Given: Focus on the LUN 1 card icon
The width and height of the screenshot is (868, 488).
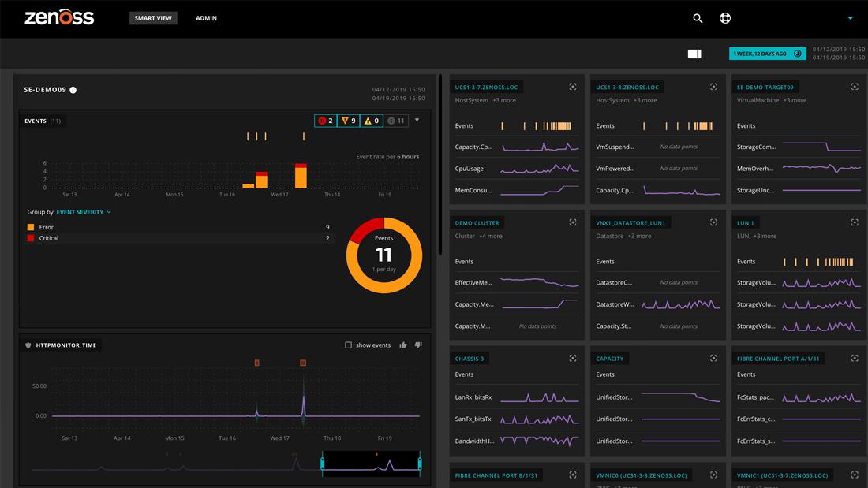Looking at the screenshot, I should (855, 222).
